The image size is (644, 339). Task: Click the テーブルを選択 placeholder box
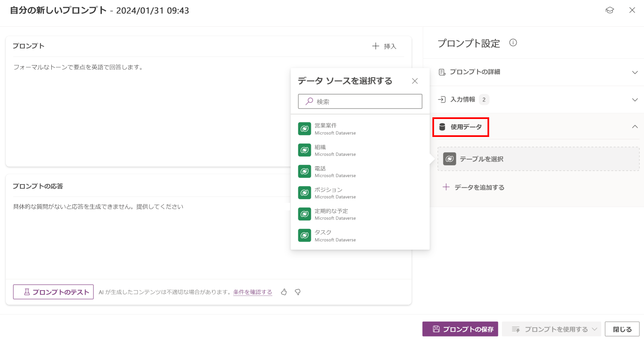click(538, 159)
